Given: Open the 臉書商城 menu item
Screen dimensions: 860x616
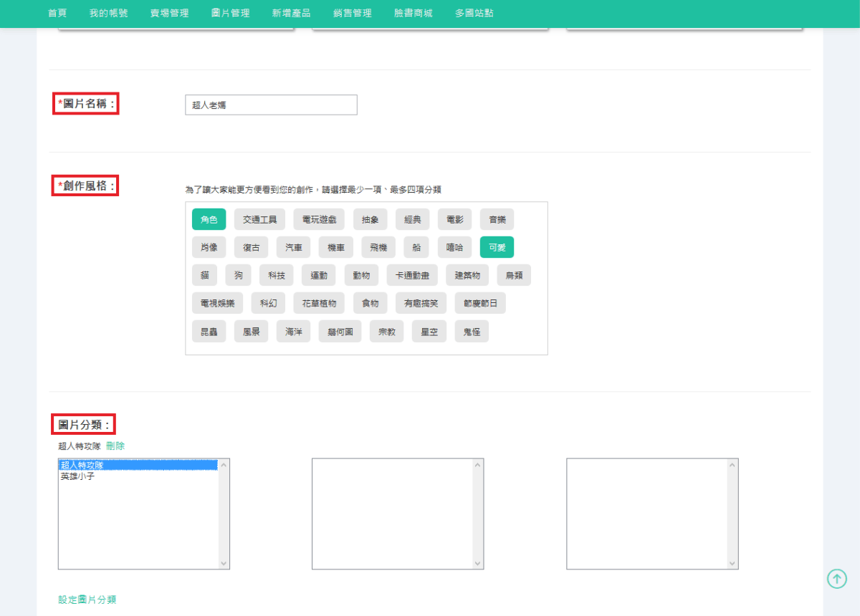Looking at the screenshot, I should tap(413, 13).
